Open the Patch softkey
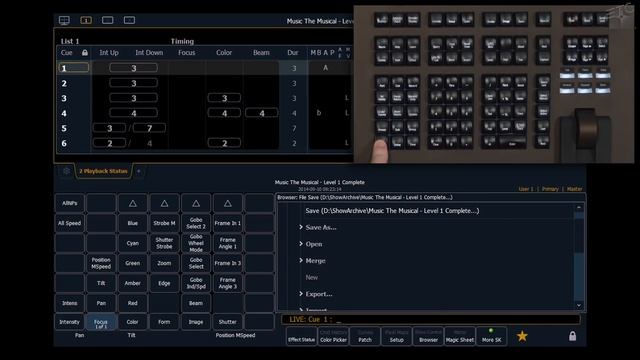The height and width of the screenshot is (360, 640). 365,336
